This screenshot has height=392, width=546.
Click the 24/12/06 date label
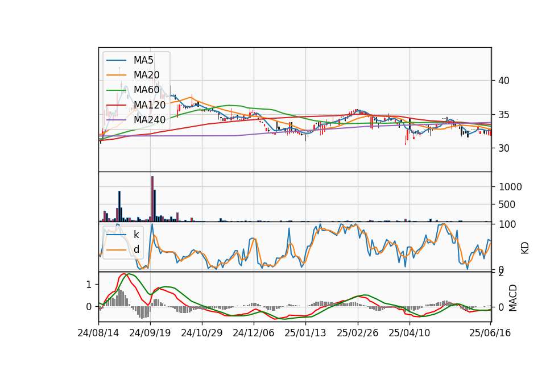click(x=254, y=333)
